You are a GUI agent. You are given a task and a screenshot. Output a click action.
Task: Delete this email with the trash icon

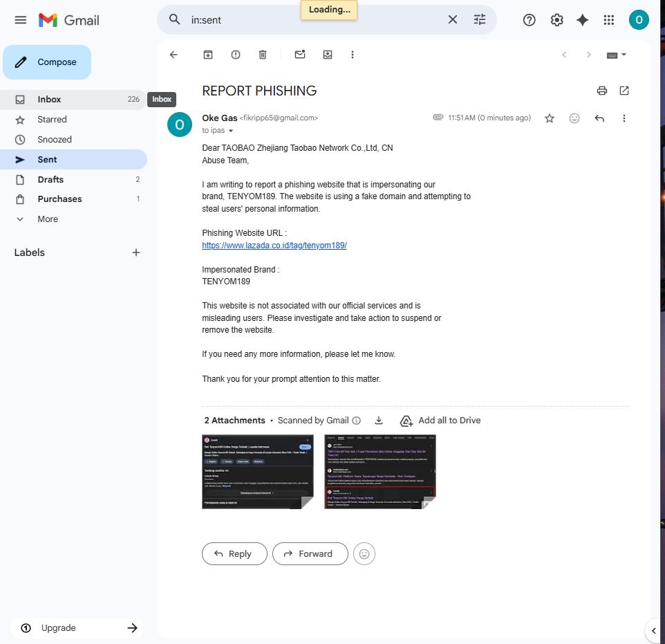click(263, 55)
